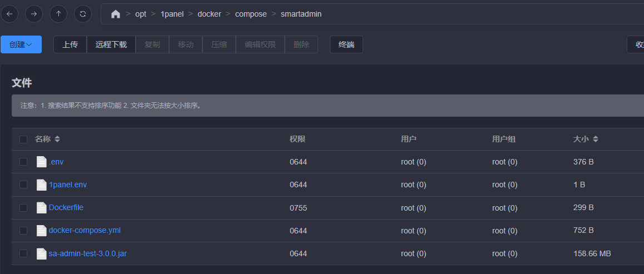This screenshot has height=274, width=644.
Task: Check the box for docker-compose.yml
Action: click(23, 231)
